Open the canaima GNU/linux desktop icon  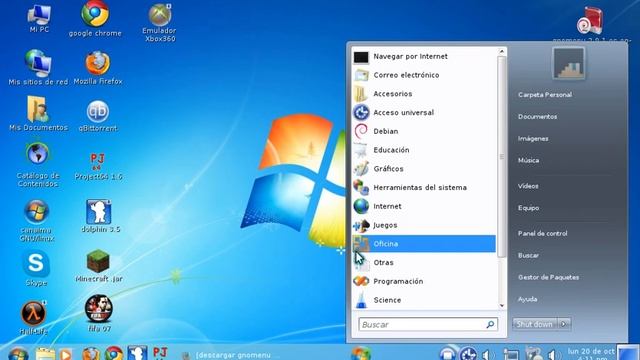(37, 220)
